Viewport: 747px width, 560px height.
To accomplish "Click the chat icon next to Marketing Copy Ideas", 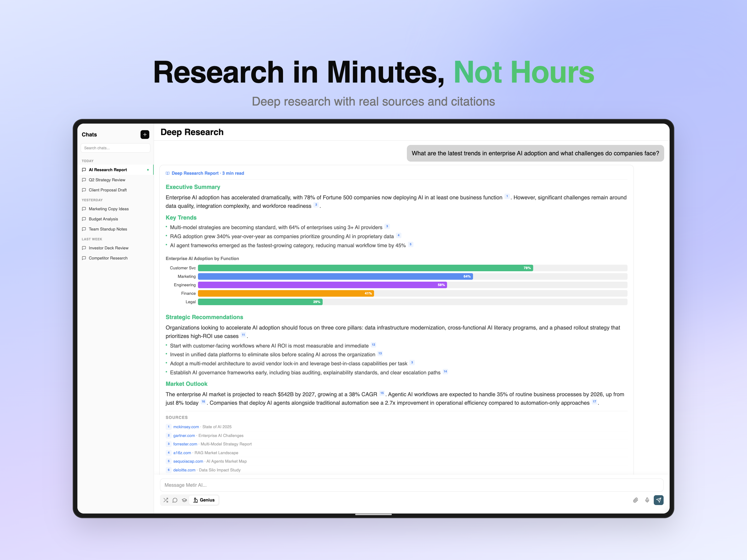I will coord(84,209).
